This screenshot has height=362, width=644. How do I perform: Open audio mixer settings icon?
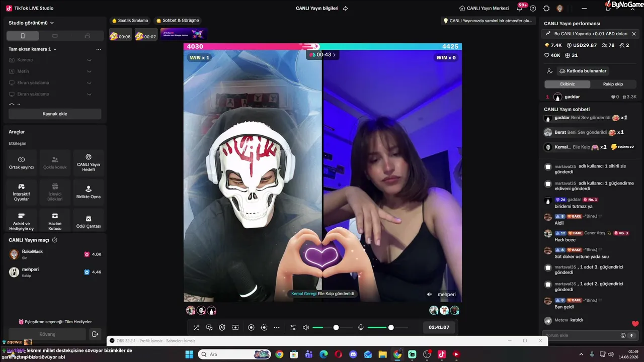click(x=293, y=327)
